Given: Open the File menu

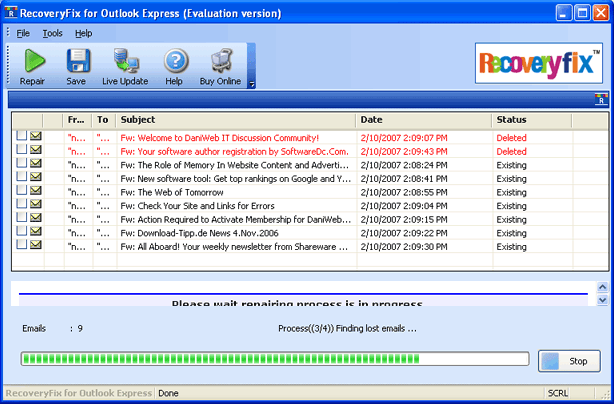Looking at the screenshot, I should pyautogui.click(x=23, y=33).
